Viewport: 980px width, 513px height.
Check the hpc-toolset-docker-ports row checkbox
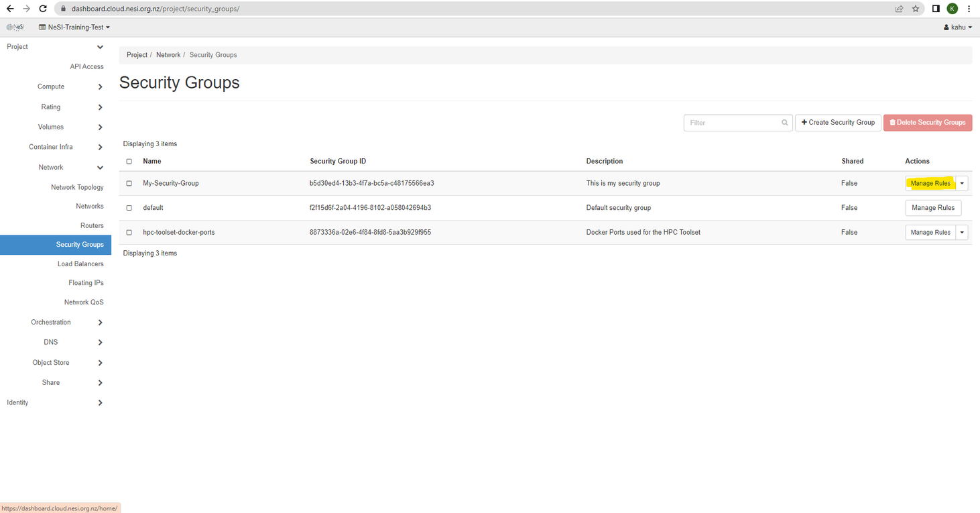[x=129, y=233]
